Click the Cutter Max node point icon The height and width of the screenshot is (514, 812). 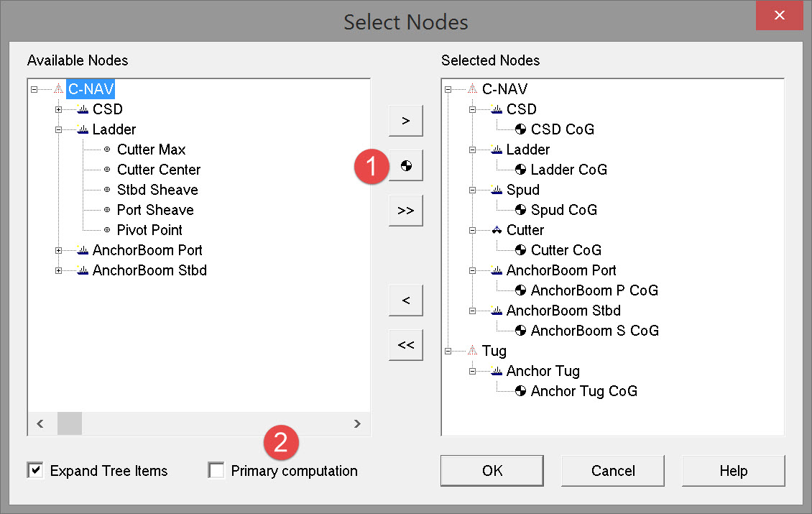(107, 150)
